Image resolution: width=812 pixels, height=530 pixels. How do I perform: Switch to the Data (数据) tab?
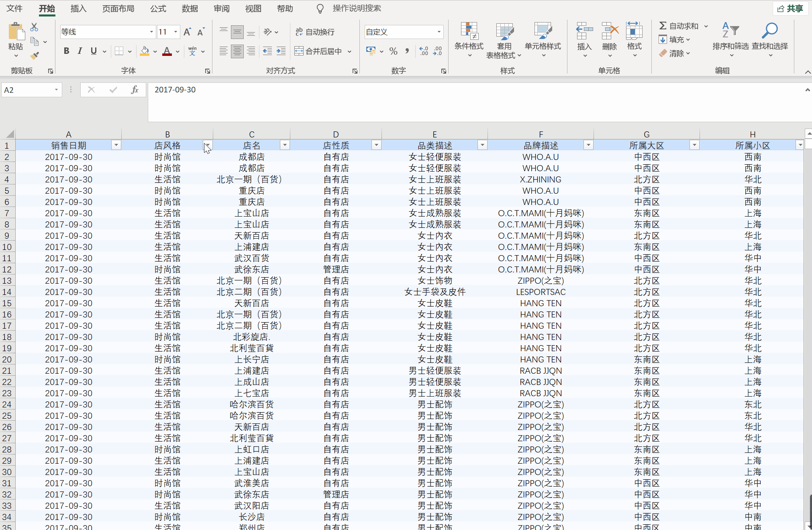tap(190, 8)
